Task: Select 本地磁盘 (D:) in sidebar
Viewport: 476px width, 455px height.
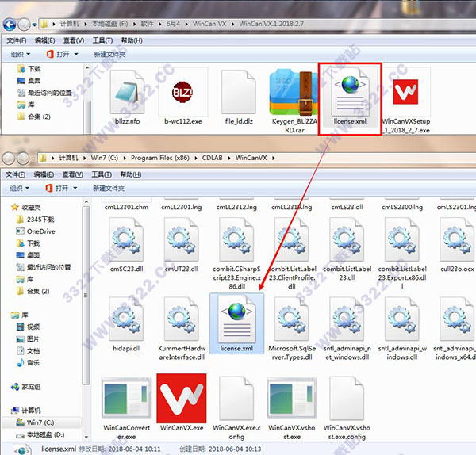Action: [x=40, y=434]
